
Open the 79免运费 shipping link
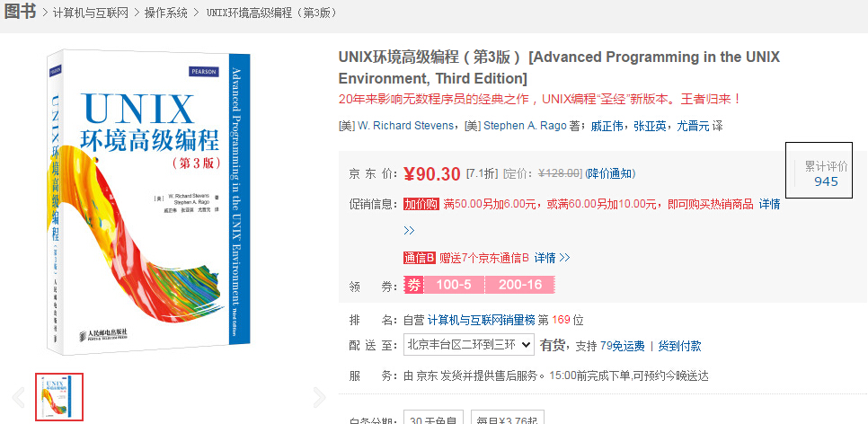[x=622, y=346]
